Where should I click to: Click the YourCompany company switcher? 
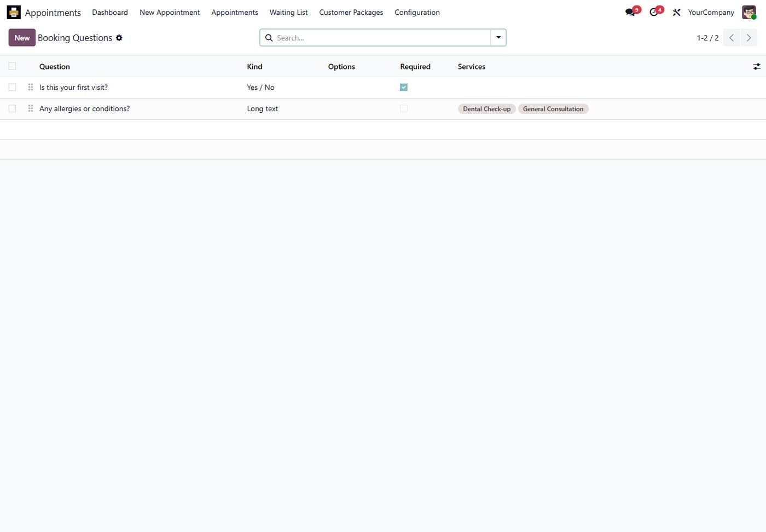pos(711,12)
